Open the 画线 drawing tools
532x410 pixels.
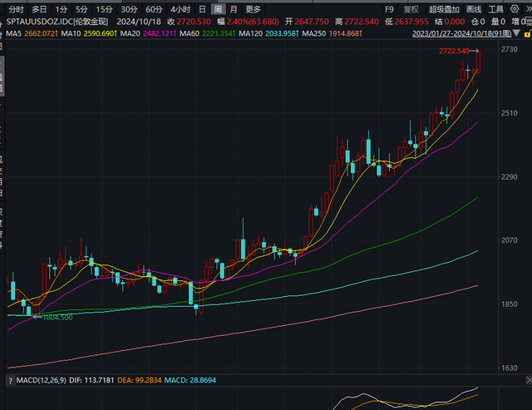coord(474,9)
